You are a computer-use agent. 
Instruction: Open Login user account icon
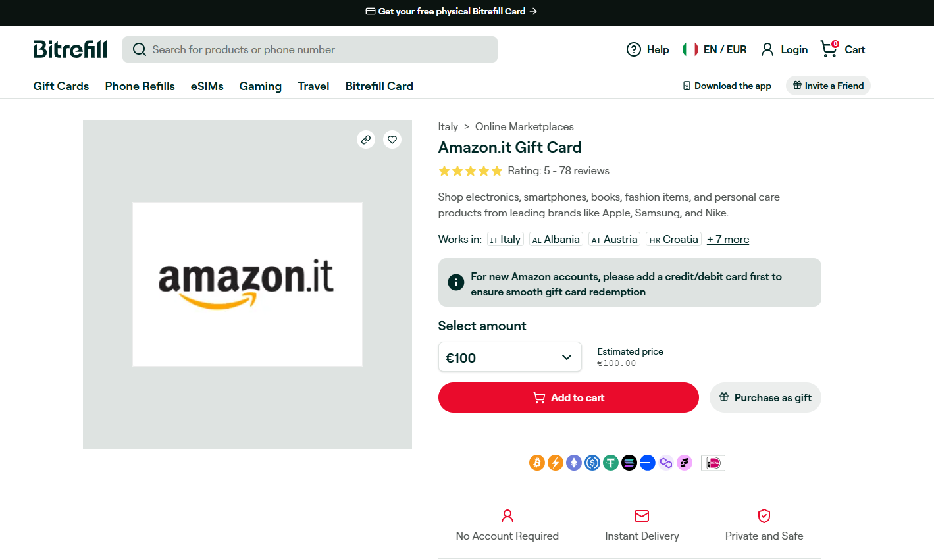(767, 49)
